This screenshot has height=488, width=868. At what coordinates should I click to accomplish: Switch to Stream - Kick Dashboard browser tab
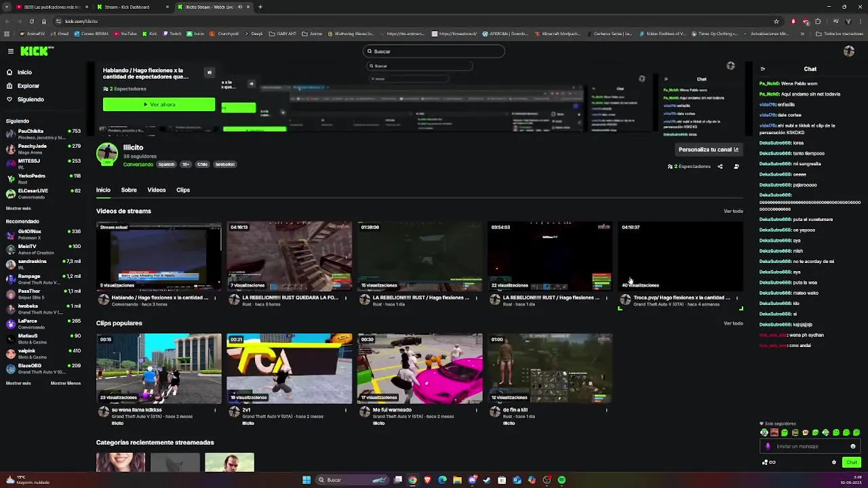coord(132,7)
